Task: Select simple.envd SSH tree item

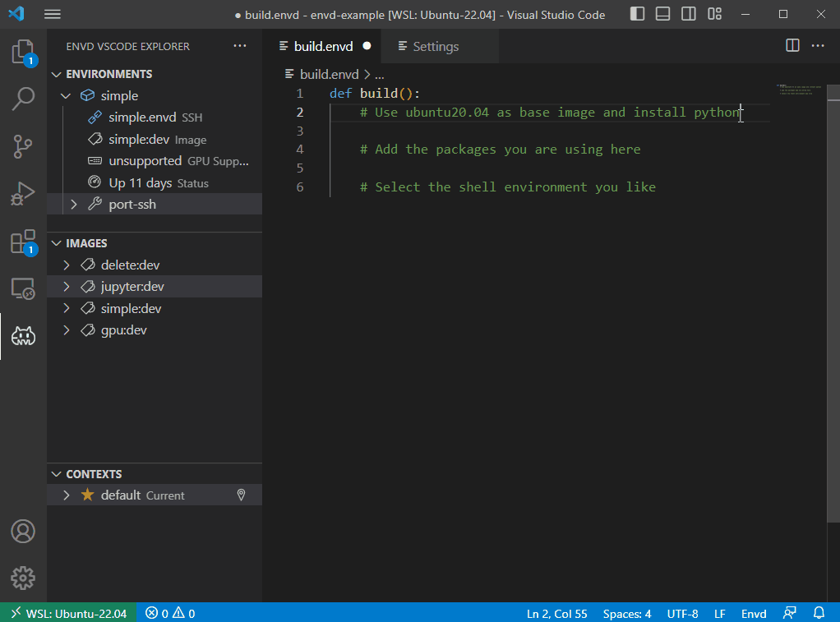Action: (155, 117)
